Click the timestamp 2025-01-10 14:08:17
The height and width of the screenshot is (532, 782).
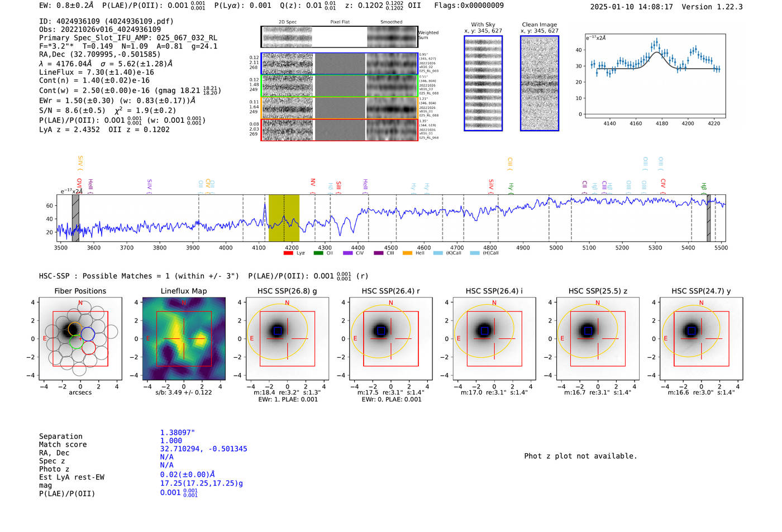point(631,7)
